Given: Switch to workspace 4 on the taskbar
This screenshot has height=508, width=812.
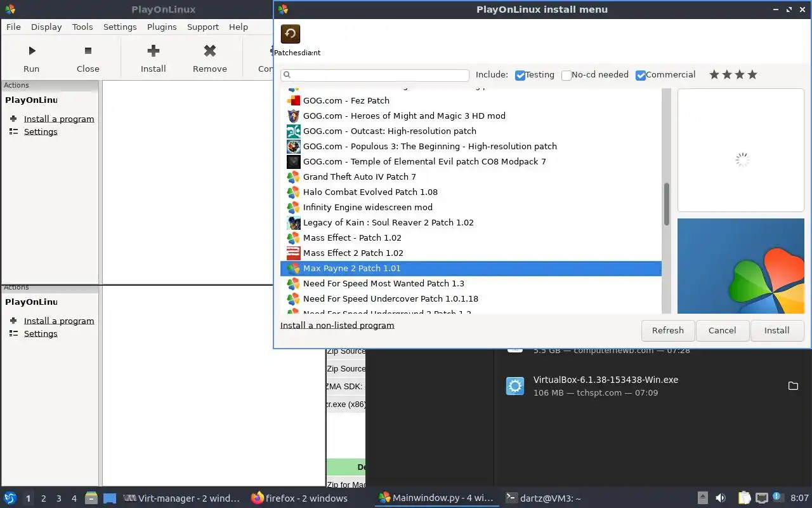Looking at the screenshot, I should 74,498.
